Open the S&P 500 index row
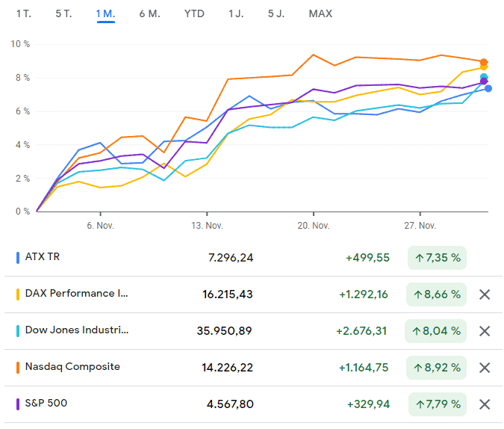Screen dimensions: 504x429 tap(253, 404)
